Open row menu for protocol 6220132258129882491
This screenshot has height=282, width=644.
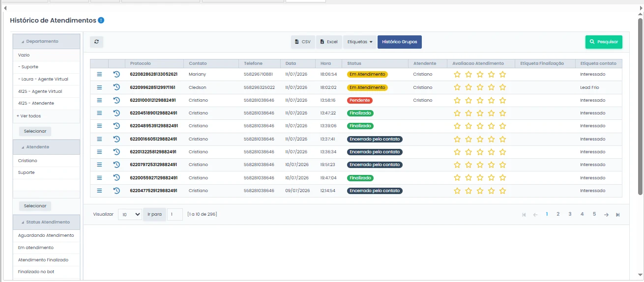99,152
